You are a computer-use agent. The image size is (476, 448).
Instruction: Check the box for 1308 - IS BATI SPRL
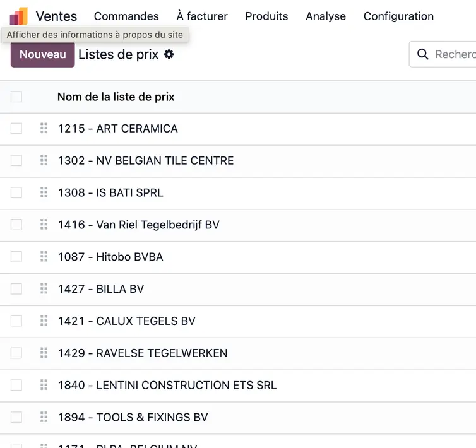point(16,192)
